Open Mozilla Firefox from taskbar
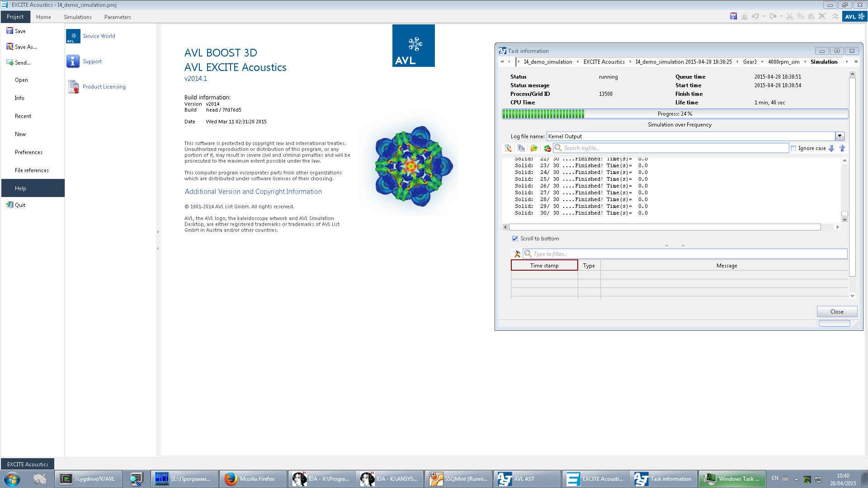The height and width of the screenshot is (488, 868). tap(253, 479)
